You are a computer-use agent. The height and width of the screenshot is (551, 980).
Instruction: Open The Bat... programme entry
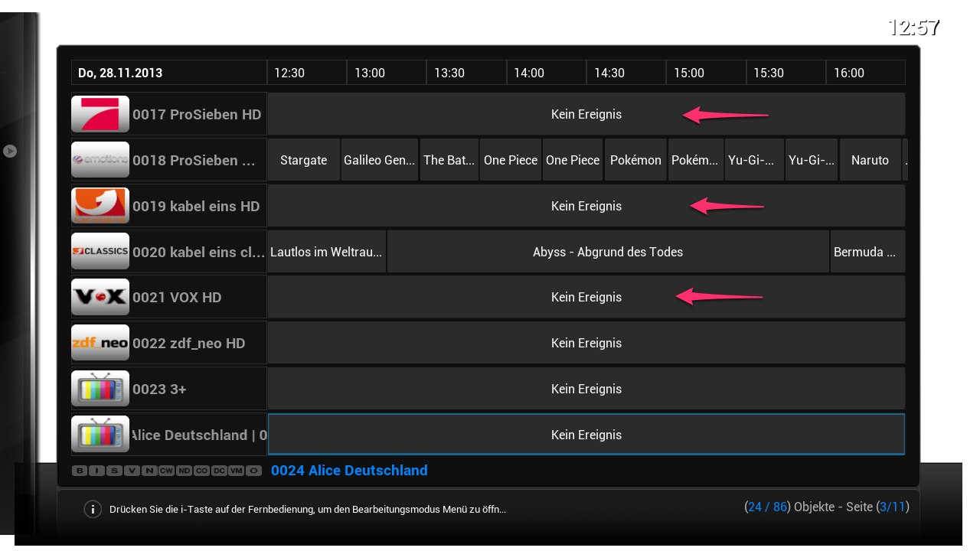449,160
